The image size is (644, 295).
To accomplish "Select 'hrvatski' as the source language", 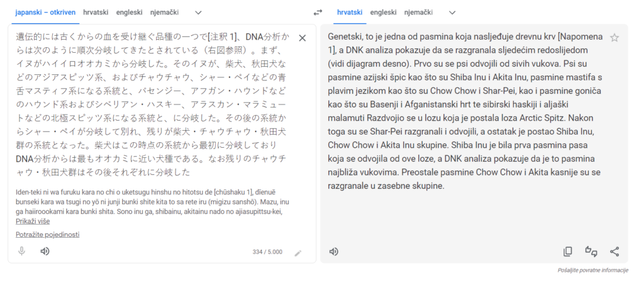I will pyautogui.click(x=96, y=12).
